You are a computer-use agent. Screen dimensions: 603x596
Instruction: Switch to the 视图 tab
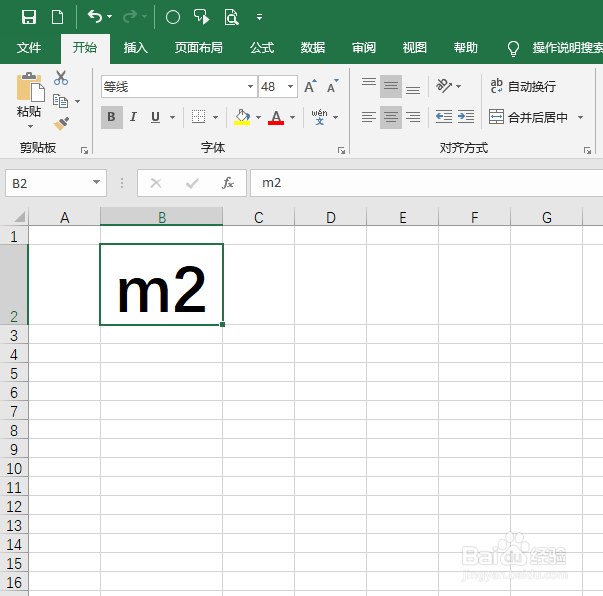(414, 48)
